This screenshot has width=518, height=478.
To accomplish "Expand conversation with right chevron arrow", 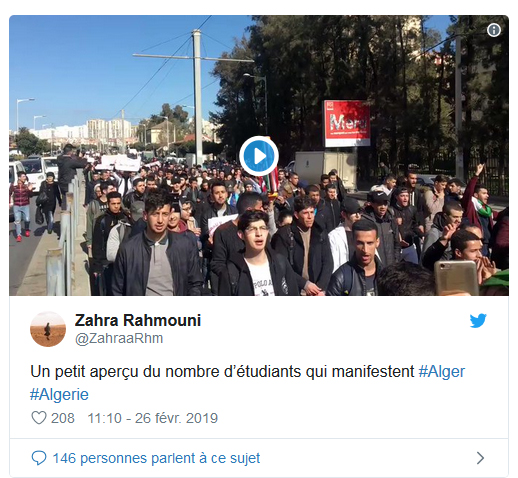I will click(x=480, y=458).
